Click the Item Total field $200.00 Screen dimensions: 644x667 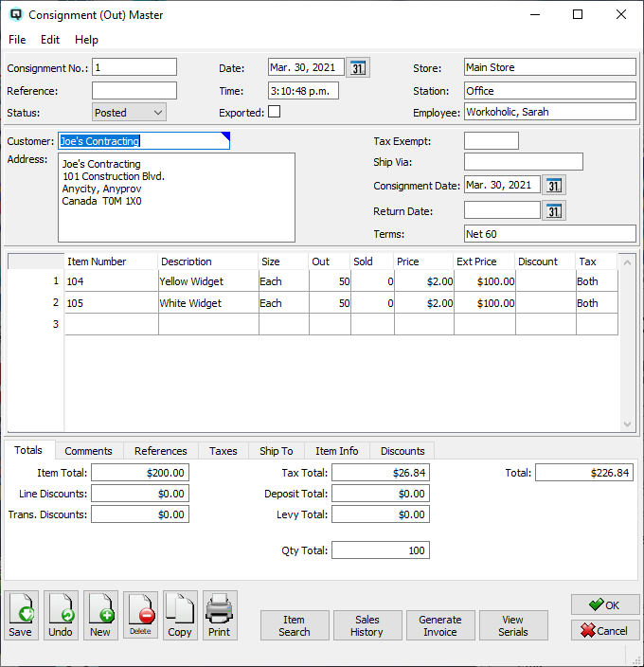pos(140,473)
